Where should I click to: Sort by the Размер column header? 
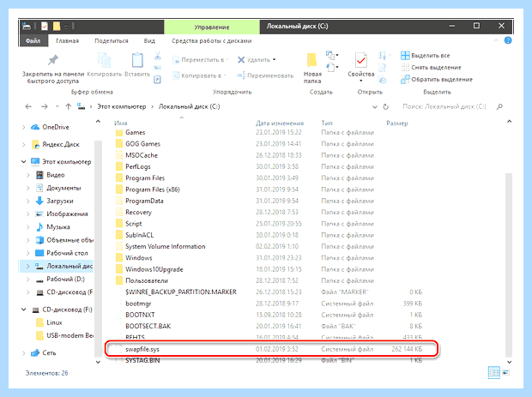click(x=397, y=123)
